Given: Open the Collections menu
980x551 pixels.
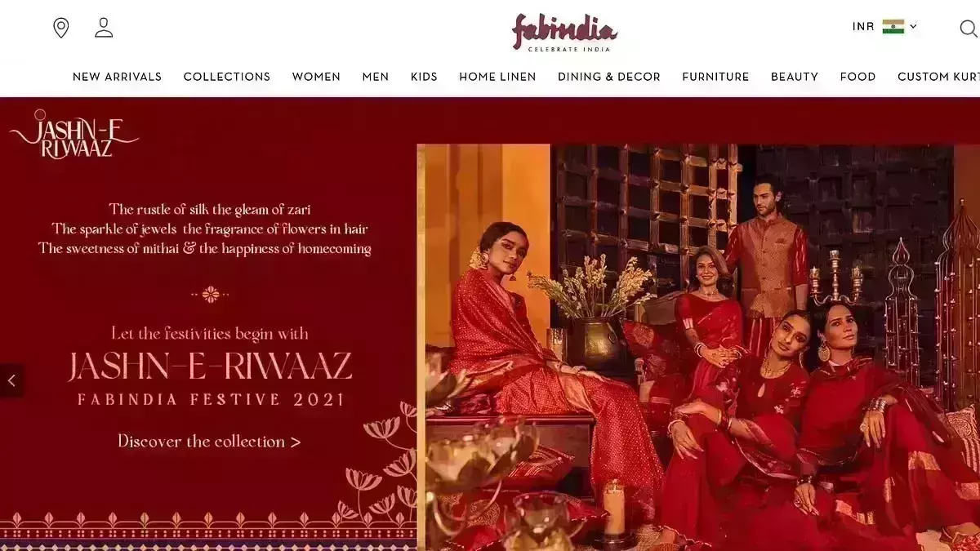Looking at the screenshot, I should (x=227, y=77).
